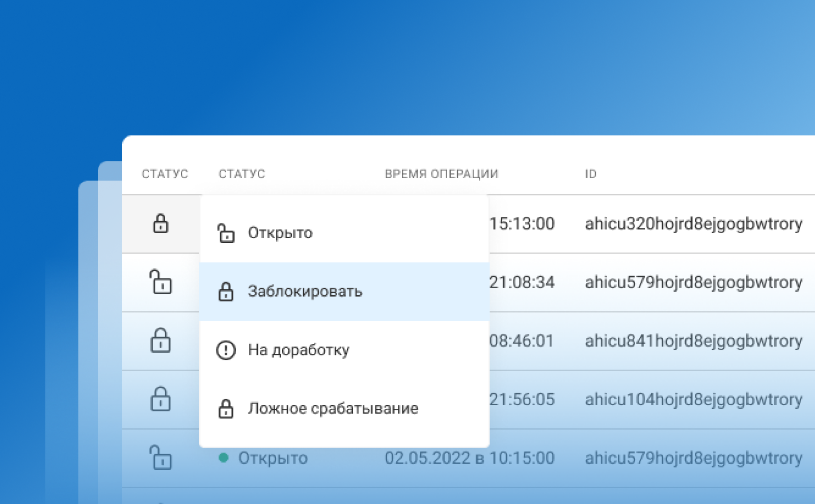Click the second СТАТУС column header
815x504 pixels.
[x=242, y=174]
